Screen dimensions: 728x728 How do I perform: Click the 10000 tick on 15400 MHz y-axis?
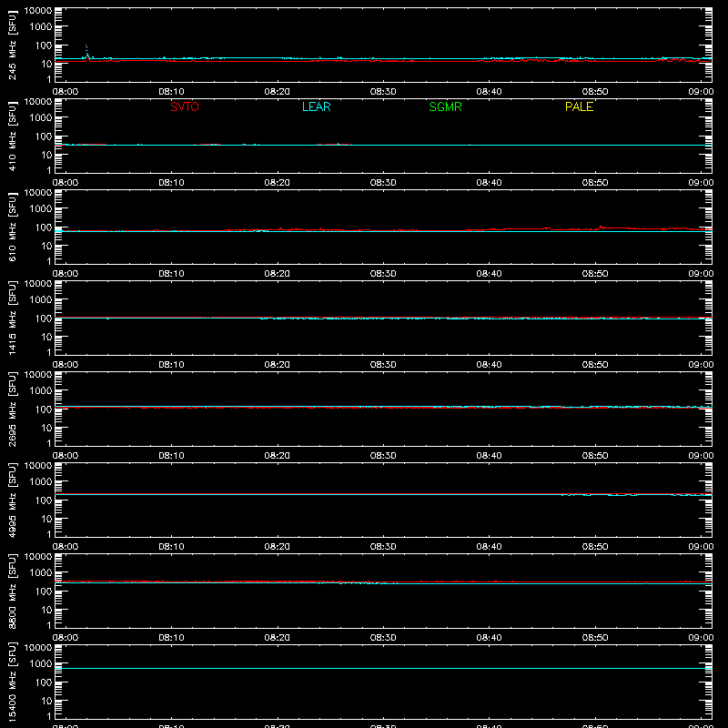click(38, 648)
